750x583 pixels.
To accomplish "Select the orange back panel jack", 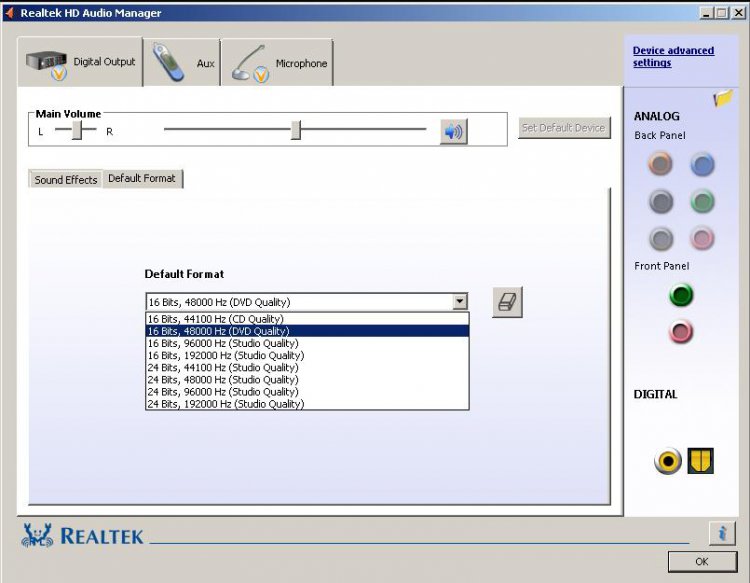I will tap(661, 164).
